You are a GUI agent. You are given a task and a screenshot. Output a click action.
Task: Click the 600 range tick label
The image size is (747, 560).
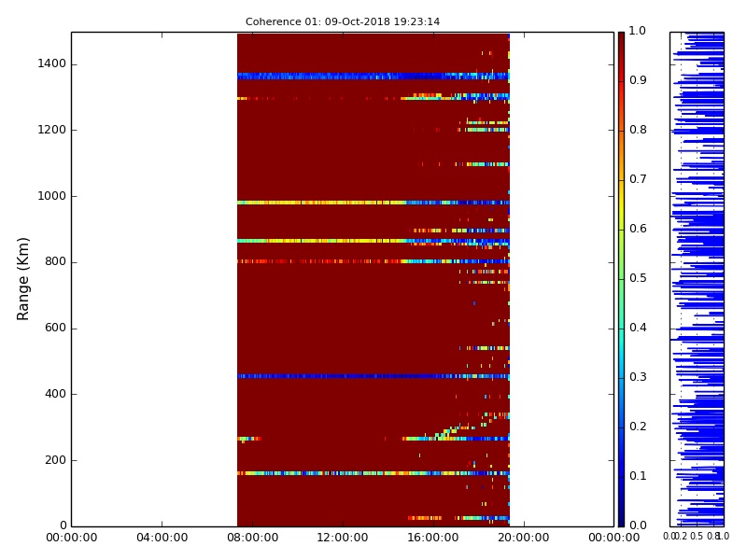(55, 328)
